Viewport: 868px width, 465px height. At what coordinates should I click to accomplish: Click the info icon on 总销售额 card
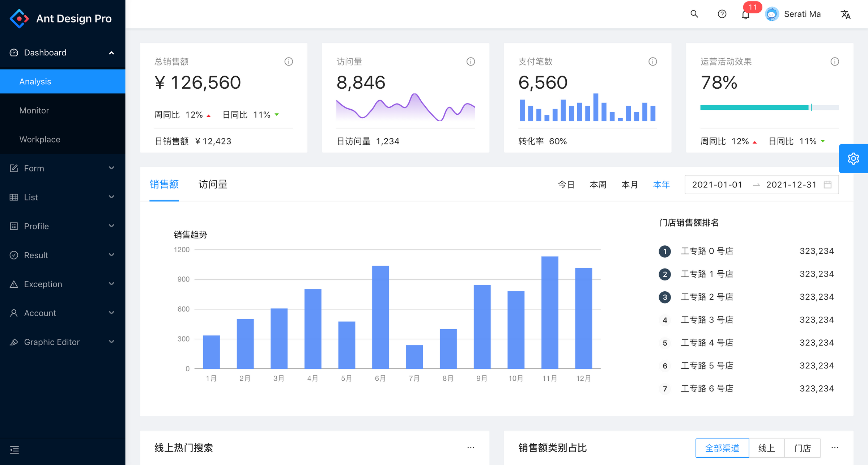(x=288, y=61)
